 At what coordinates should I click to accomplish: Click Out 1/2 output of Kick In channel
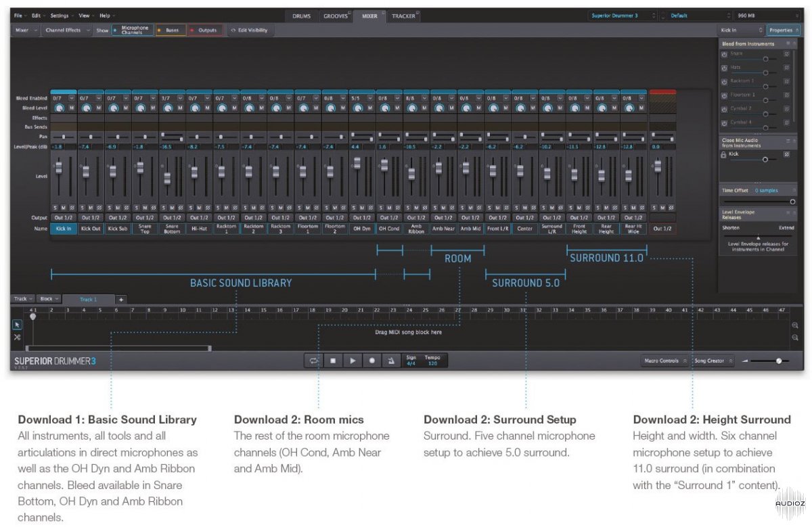click(x=64, y=218)
